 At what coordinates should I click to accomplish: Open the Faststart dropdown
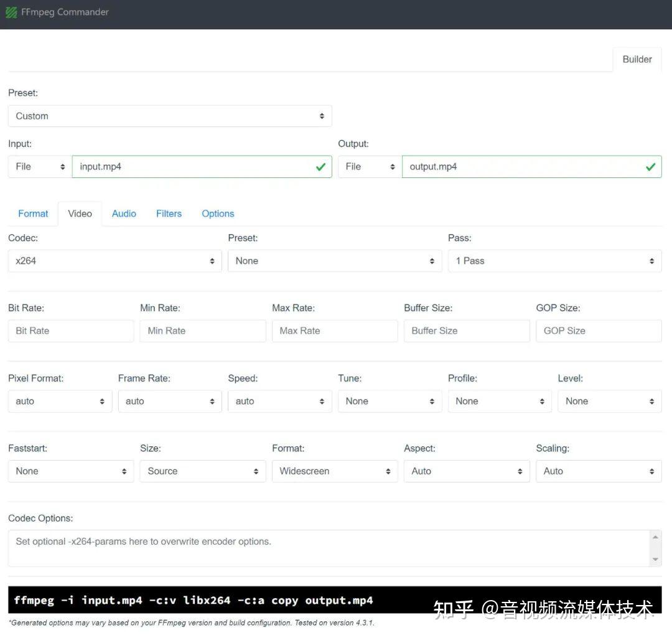pos(71,471)
